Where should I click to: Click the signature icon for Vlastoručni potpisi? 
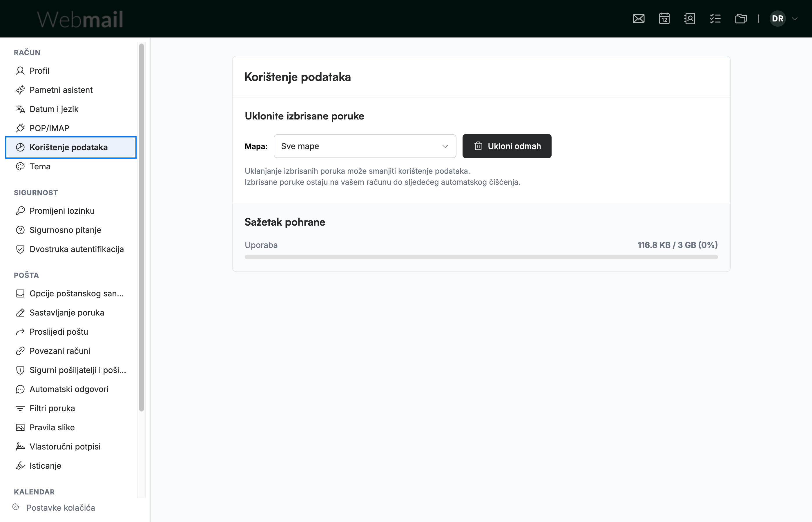(20, 447)
